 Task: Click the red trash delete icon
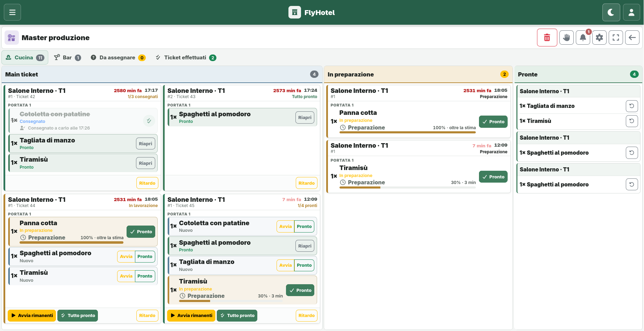point(547,37)
